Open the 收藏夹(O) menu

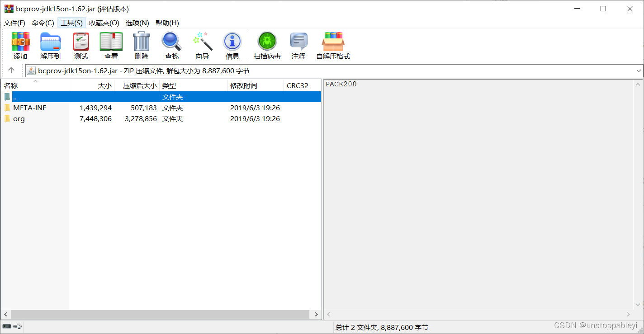pyautogui.click(x=104, y=23)
